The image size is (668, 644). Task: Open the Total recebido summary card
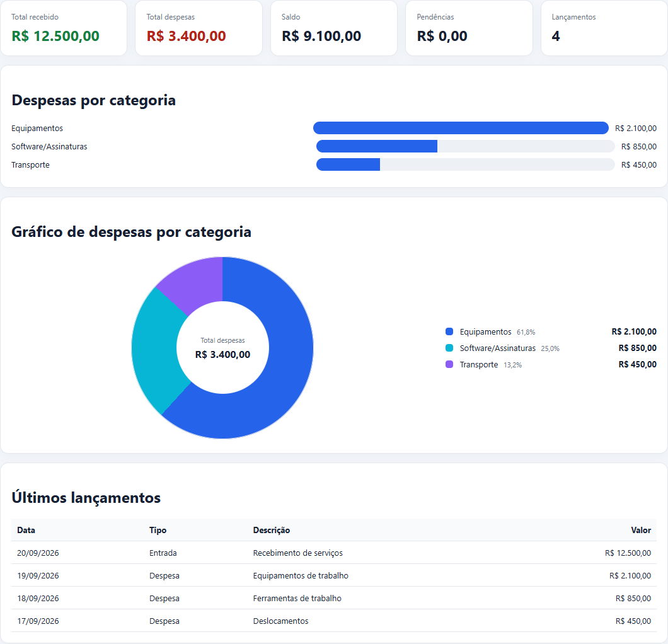pyautogui.click(x=64, y=28)
